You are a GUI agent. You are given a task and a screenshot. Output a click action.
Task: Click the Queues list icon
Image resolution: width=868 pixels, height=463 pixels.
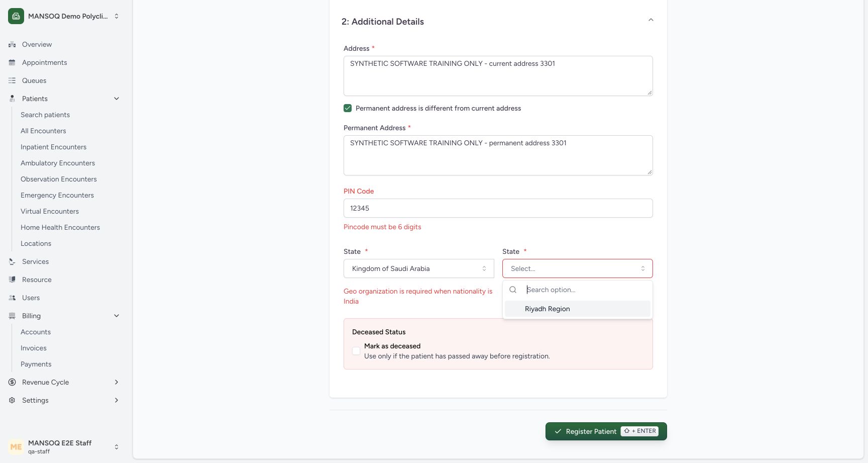pos(12,80)
